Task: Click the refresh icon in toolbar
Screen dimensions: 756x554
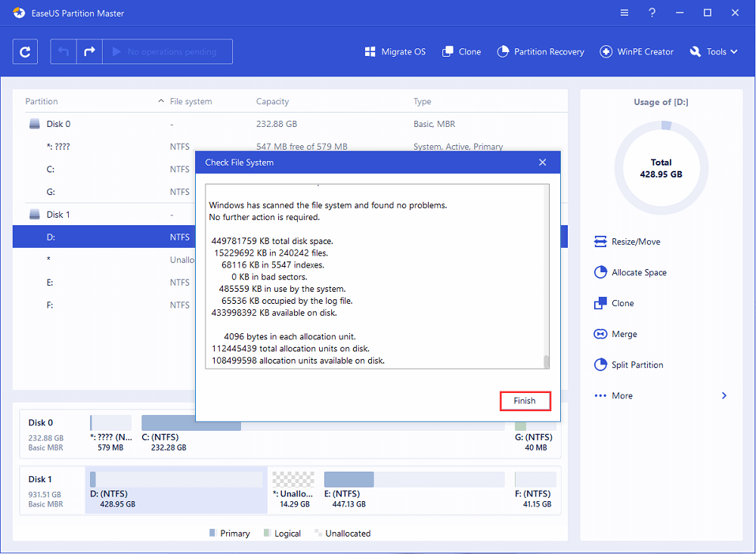Action: point(25,52)
